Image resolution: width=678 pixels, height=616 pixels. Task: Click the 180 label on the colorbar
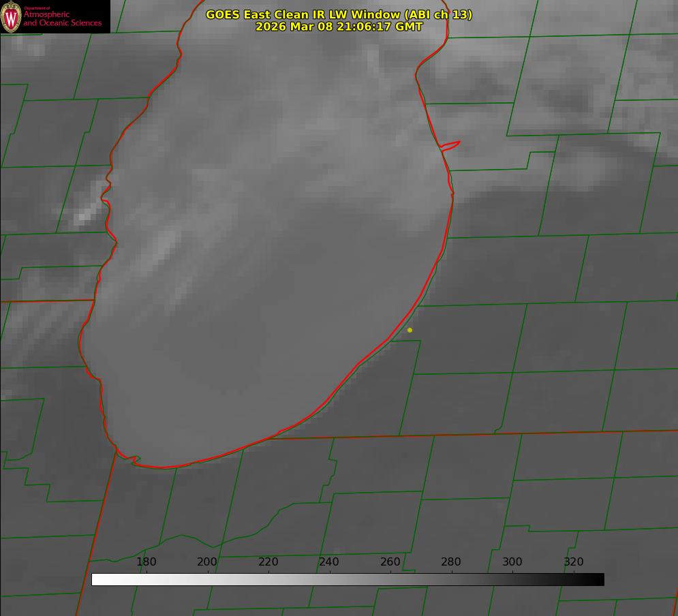[x=147, y=562]
